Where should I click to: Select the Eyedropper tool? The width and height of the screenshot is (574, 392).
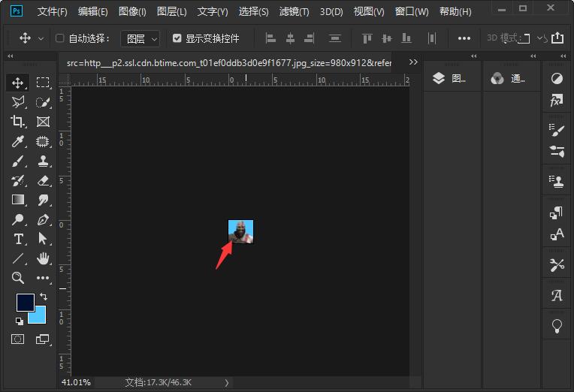(17, 141)
